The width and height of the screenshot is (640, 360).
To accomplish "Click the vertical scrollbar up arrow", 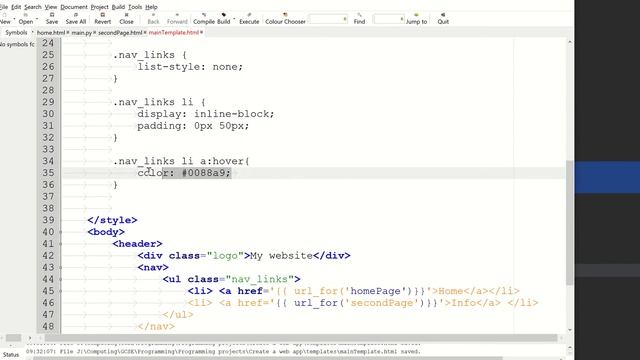I will tap(570, 42).
